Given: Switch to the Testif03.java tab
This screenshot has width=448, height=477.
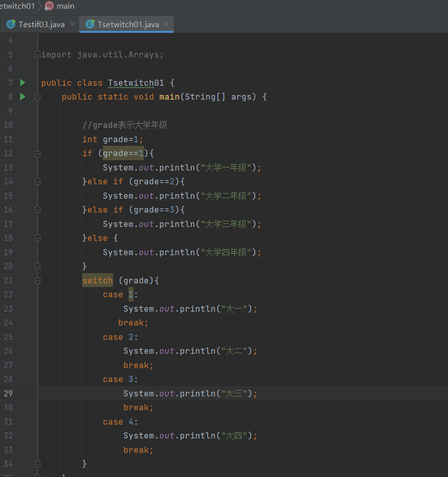Looking at the screenshot, I should point(40,24).
